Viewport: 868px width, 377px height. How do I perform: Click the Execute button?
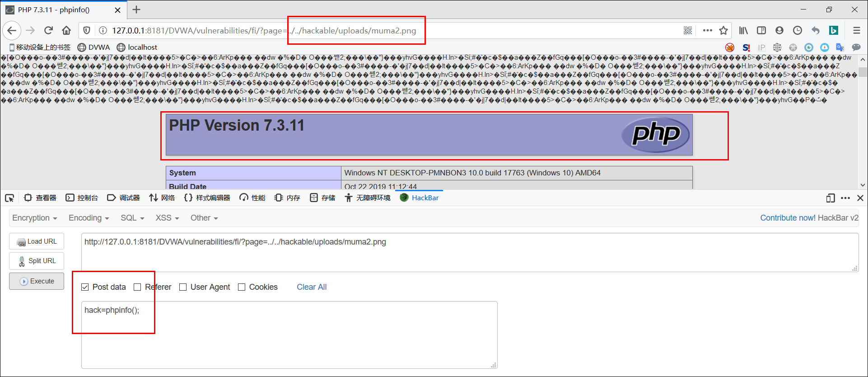[x=37, y=281]
